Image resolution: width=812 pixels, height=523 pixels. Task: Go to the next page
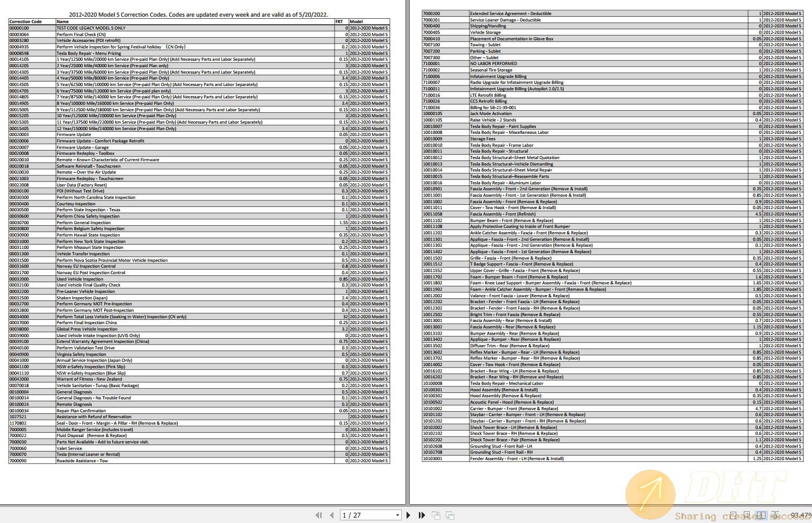tap(409, 515)
